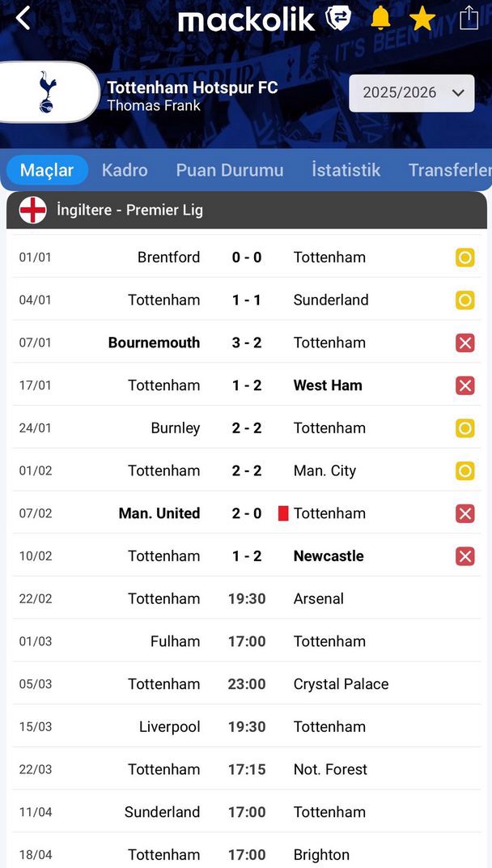The height and width of the screenshot is (868, 492).
Task: Toggle the favorite star icon
Action: pos(422,18)
